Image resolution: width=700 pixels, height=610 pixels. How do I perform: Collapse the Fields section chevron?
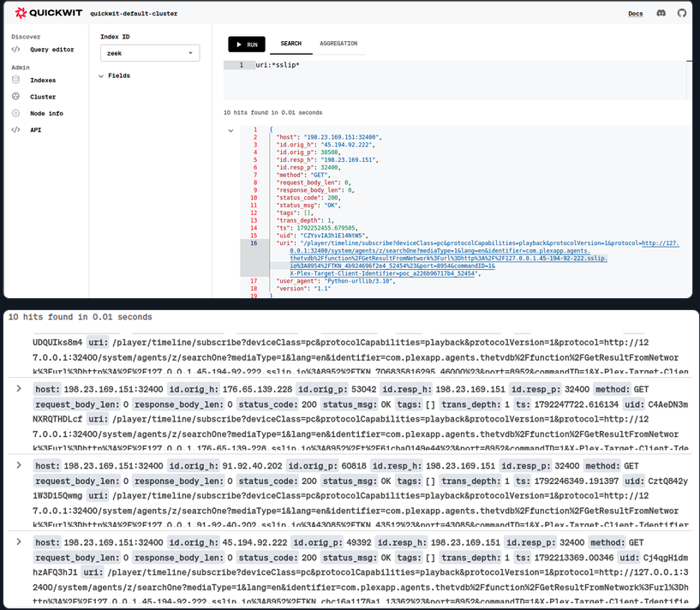[x=101, y=76]
